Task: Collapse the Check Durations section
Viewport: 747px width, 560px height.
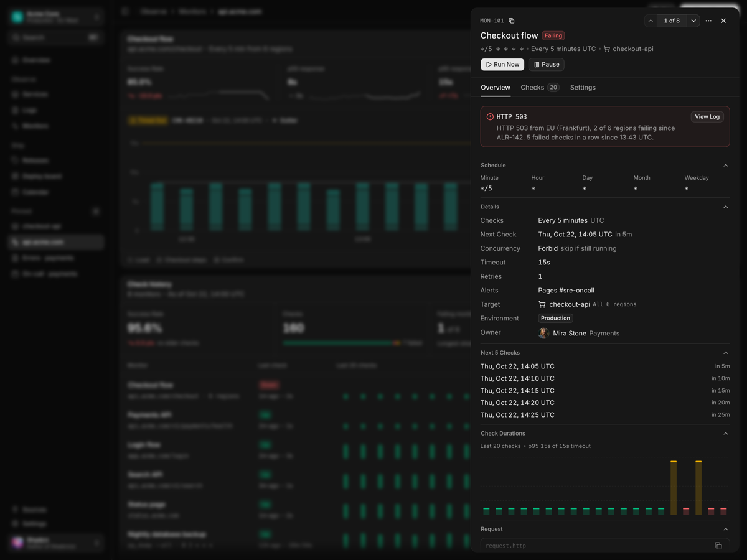Action: point(726,434)
